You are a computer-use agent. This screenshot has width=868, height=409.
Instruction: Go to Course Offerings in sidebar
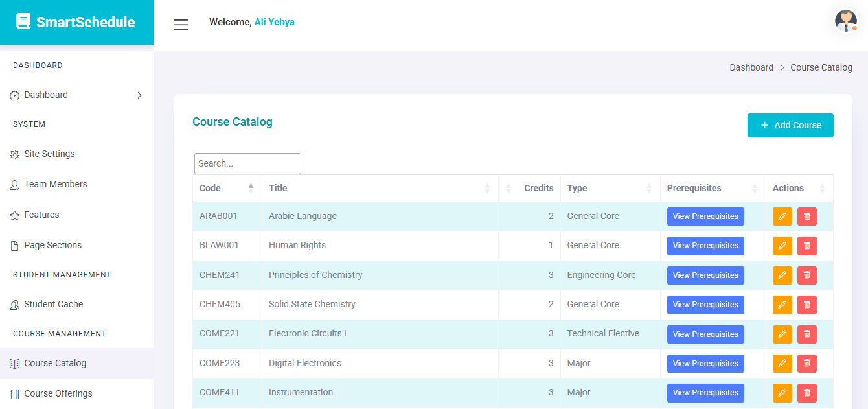(x=58, y=394)
